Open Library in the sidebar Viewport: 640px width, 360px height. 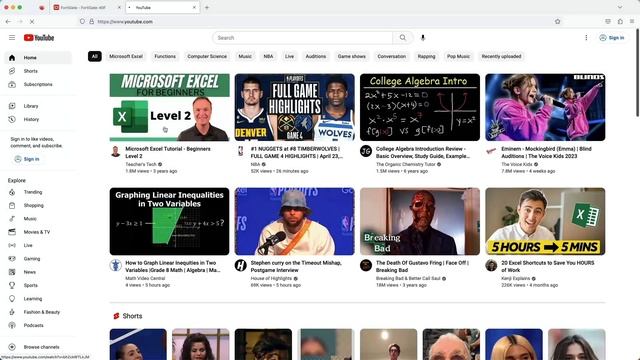(x=38, y=106)
